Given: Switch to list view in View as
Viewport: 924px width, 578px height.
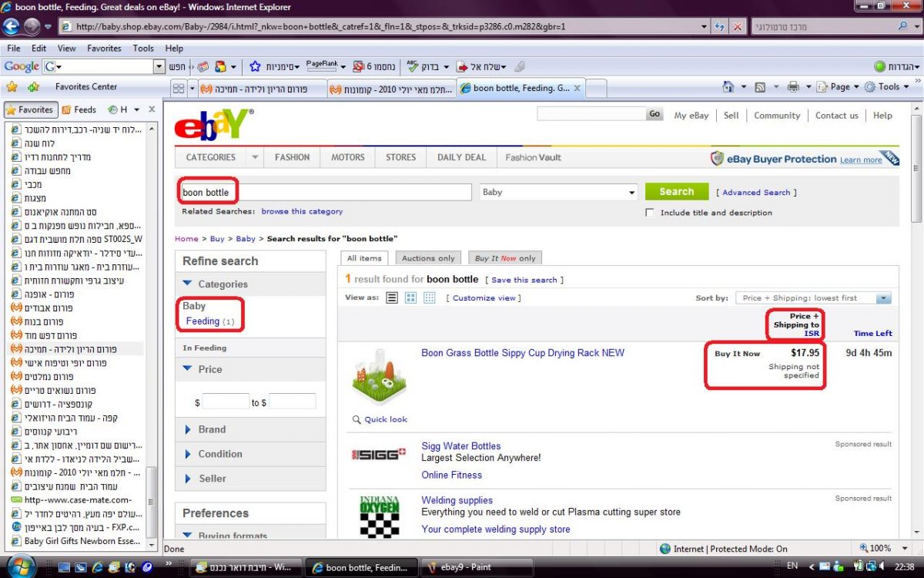Looking at the screenshot, I should 392,298.
